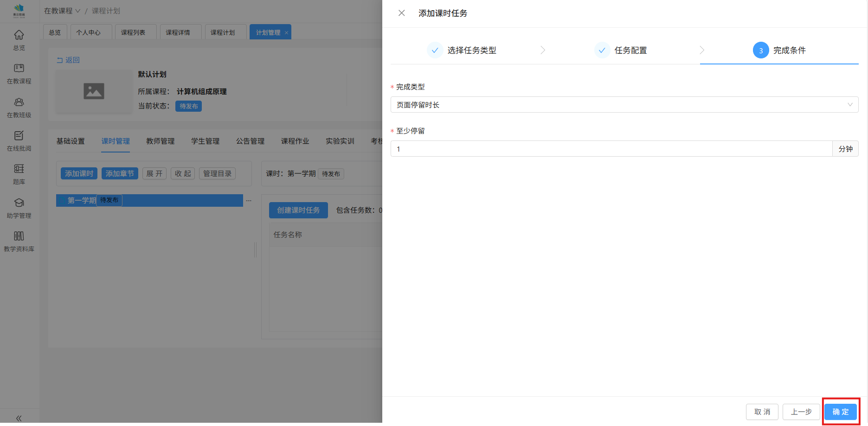Focus the 至少停留 minutes input field
This screenshot has width=868, height=426.
tap(611, 149)
